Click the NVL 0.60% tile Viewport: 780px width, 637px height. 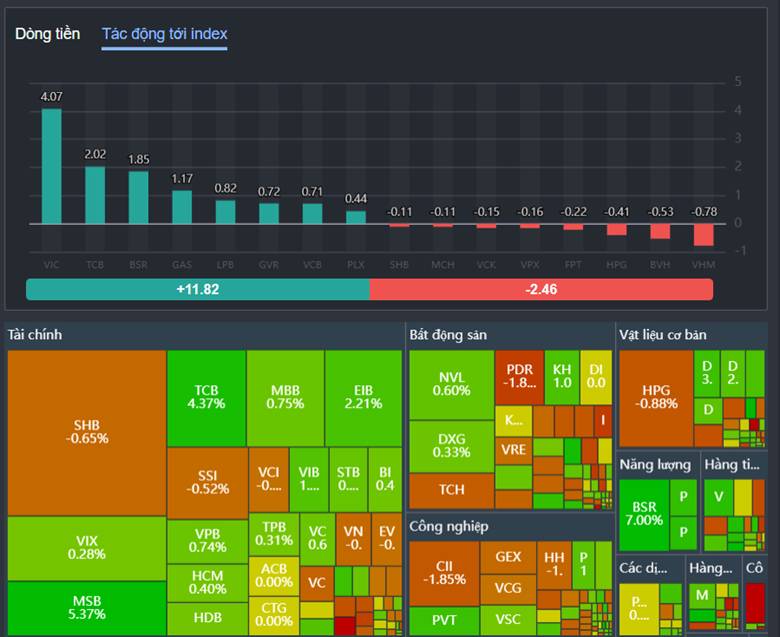tap(451, 384)
